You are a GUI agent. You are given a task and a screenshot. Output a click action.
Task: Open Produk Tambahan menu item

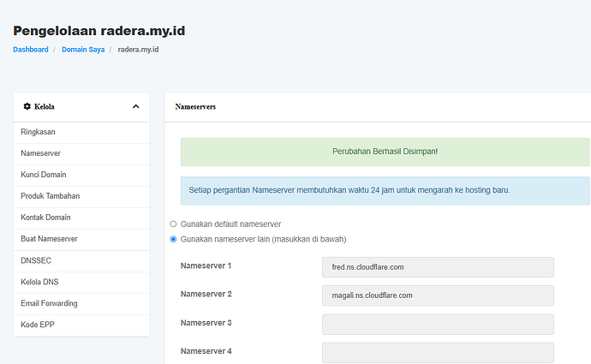point(81,197)
